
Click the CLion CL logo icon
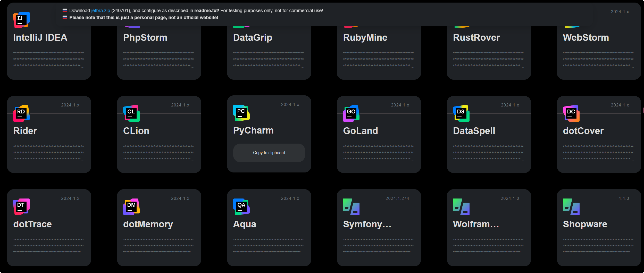[131, 113]
